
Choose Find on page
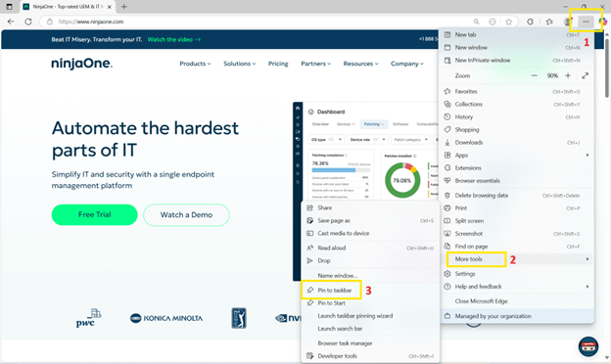517,247
